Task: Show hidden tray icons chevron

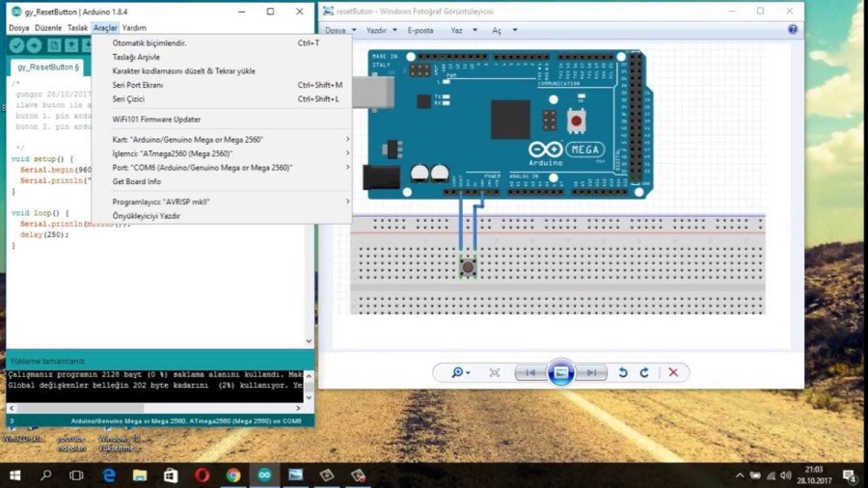Action: tap(740, 475)
